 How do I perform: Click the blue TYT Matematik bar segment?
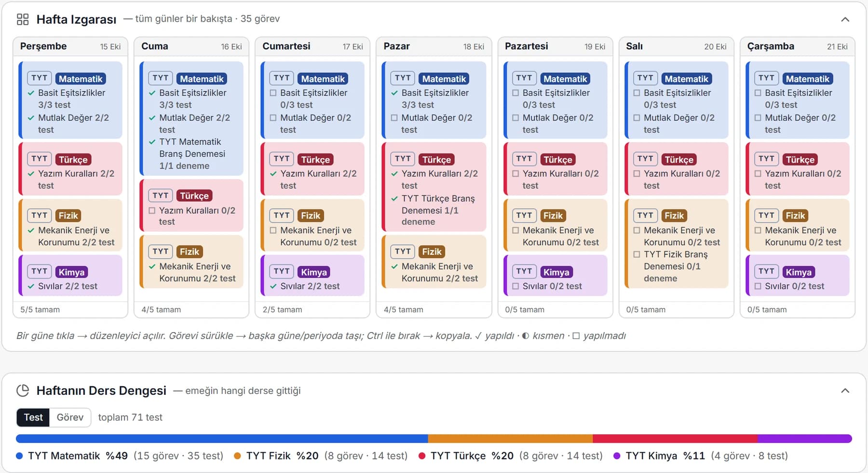point(222,439)
